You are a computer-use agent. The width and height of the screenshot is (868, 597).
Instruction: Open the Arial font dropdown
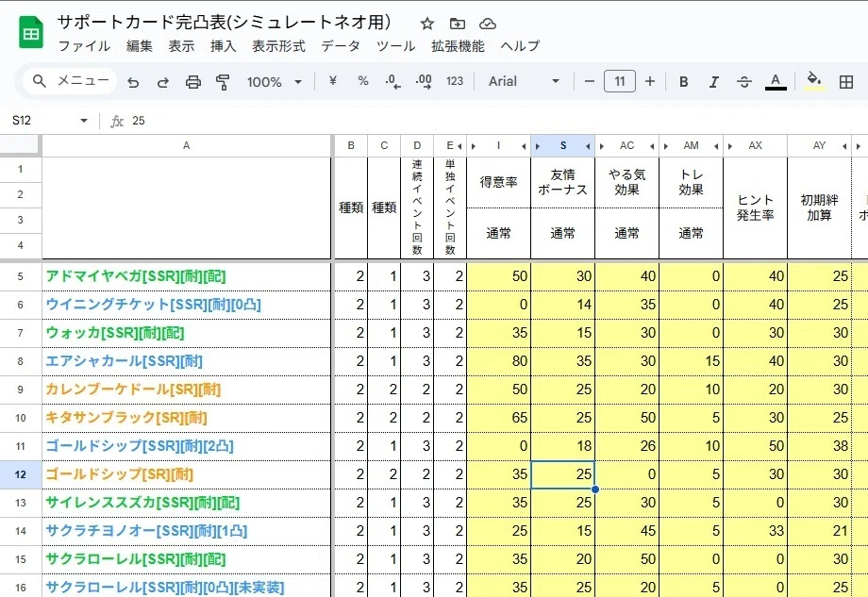click(524, 81)
